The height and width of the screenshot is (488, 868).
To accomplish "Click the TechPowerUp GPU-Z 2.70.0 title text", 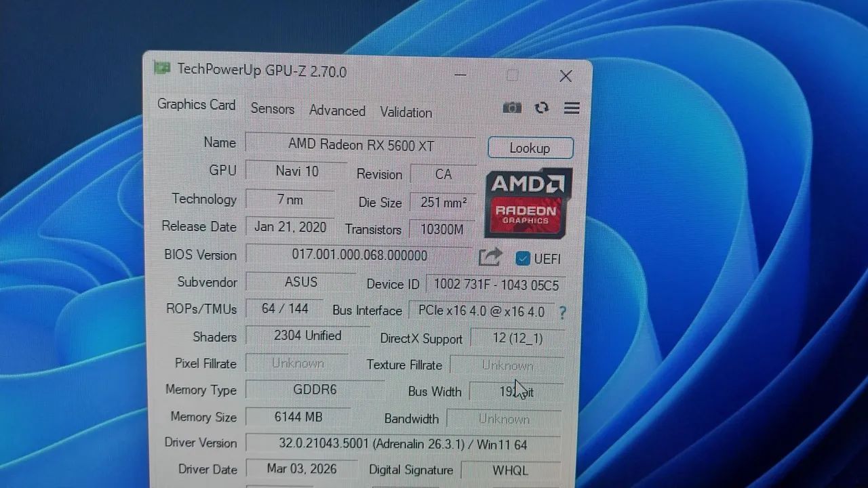I will pos(262,70).
